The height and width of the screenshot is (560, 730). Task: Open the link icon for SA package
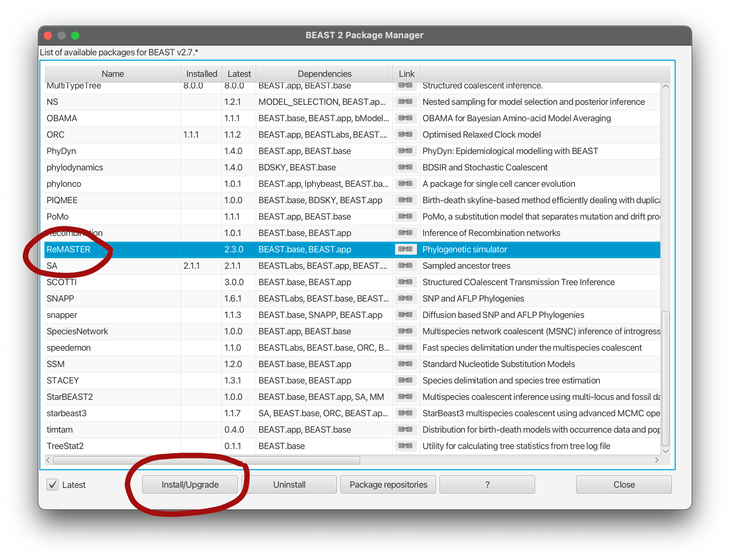click(x=405, y=266)
